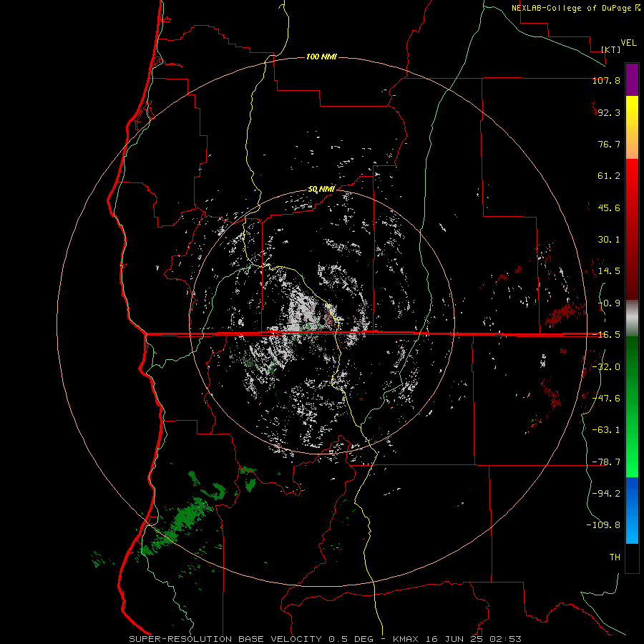Click the -78.7 legend value
This screenshot has height=644, width=644.
(x=606, y=462)
